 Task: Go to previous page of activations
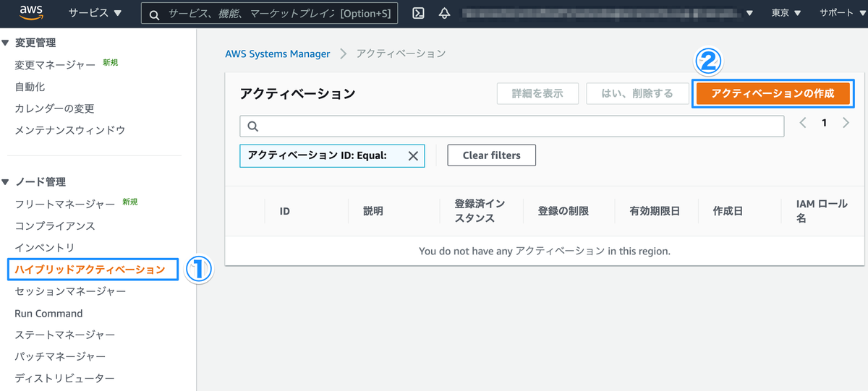803,123
